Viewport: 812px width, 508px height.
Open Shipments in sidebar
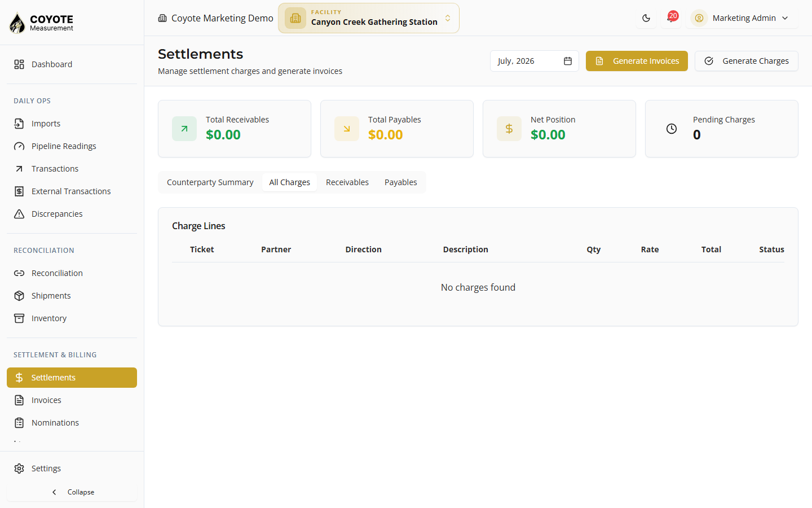click(72, 296)
